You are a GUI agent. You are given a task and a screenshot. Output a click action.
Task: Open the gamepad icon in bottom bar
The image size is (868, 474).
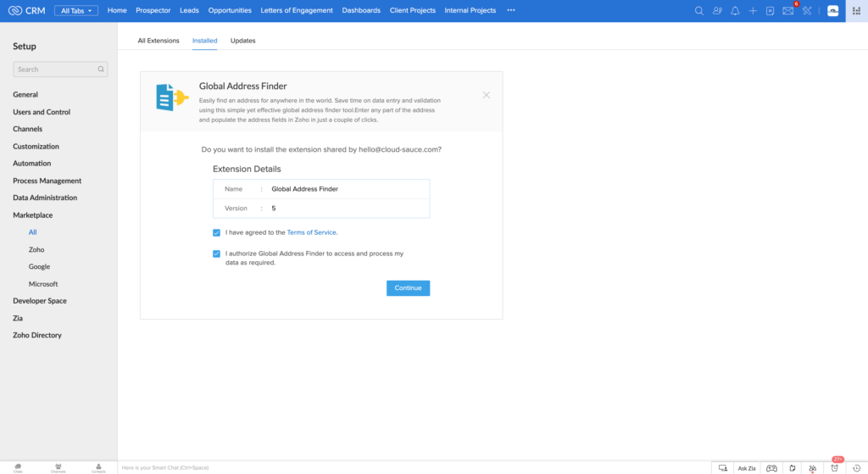click(x=771, y=468)
